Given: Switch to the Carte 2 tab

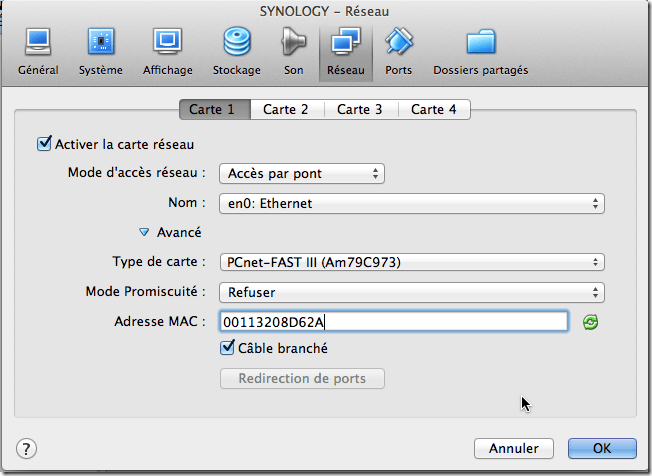Looking at the screenshot, I should coord(287,109).
